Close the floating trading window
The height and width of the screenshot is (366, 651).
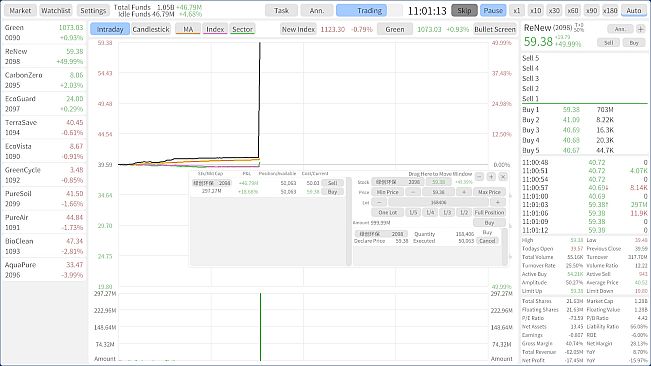503,177
